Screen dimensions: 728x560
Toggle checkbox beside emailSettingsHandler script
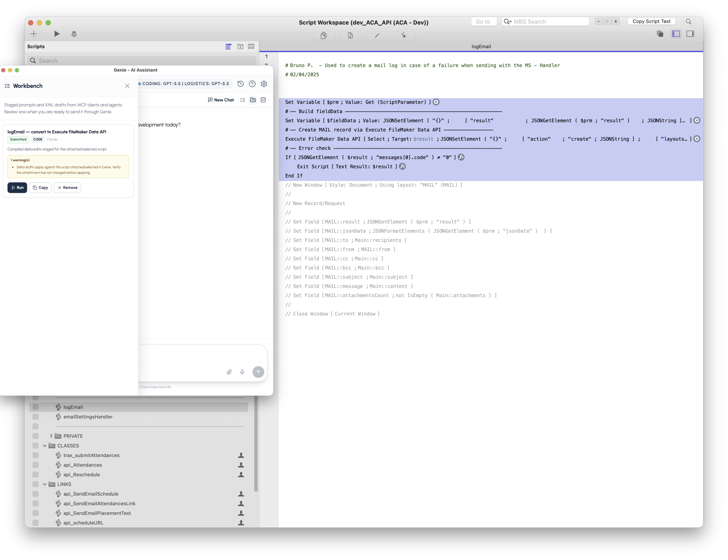[36, 417]
